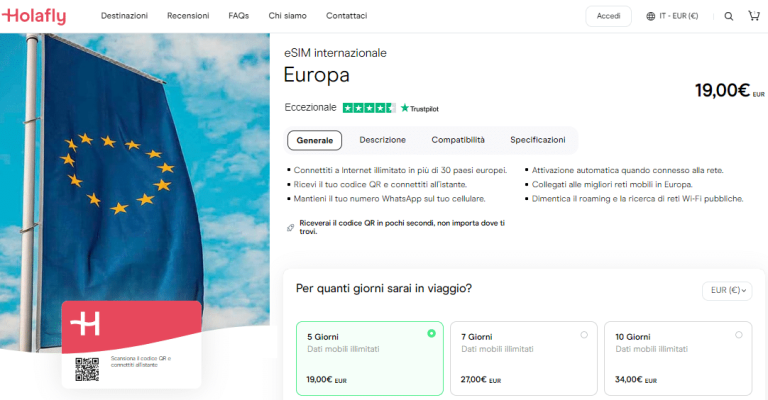
Task: Switch to the Compatibilità tab
Action: (x=458, y=140)
